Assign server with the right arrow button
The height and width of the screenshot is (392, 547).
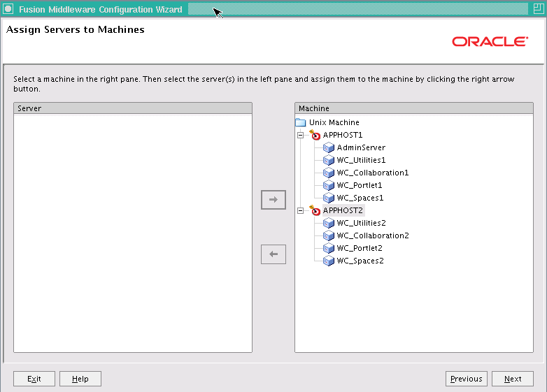point(273,200)
